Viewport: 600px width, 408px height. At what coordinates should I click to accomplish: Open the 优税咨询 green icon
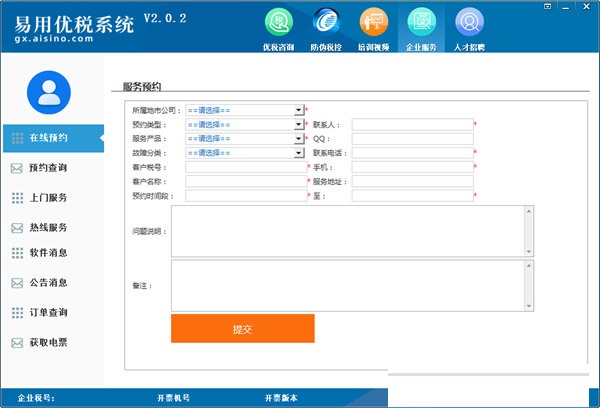coord(279,22)
